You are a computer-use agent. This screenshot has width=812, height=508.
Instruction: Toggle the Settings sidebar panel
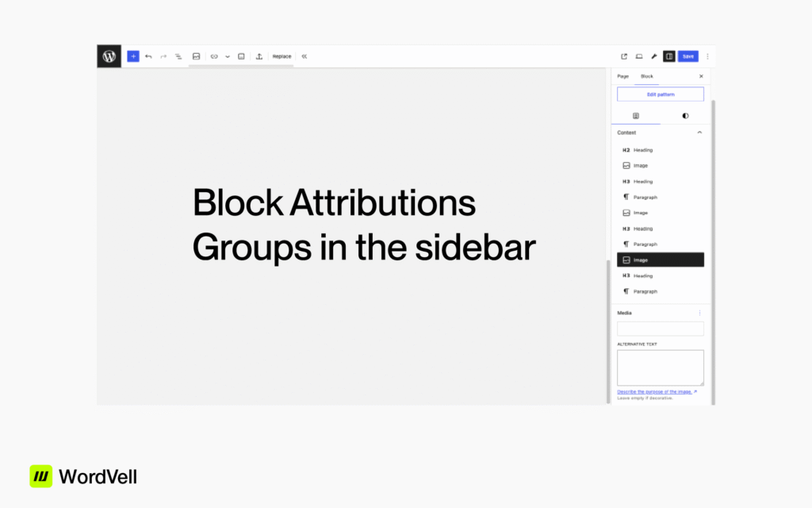point(668,56)
